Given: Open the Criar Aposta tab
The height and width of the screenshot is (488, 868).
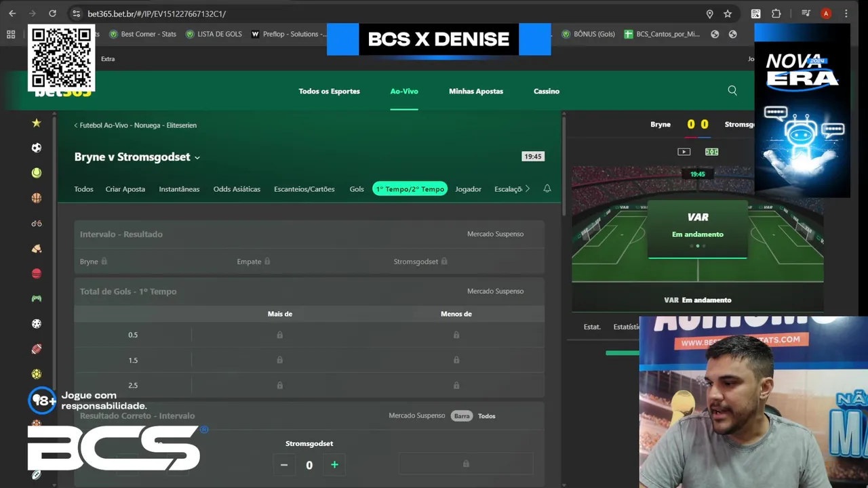Looking at the screenshot, I should [x=125, y=189].
